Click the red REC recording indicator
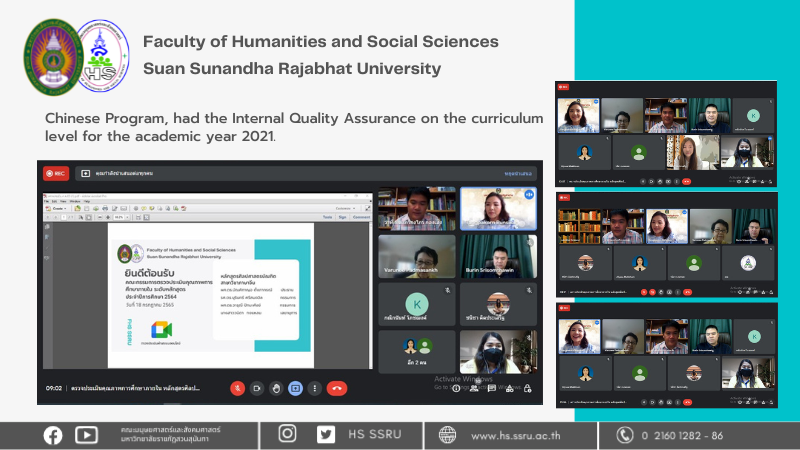Image resolution: width=800 pixels, height=450 pixels. click(55, 172)
